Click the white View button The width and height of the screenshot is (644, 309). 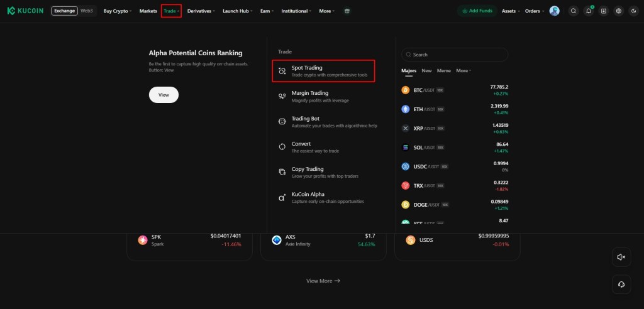pos(164,95)
